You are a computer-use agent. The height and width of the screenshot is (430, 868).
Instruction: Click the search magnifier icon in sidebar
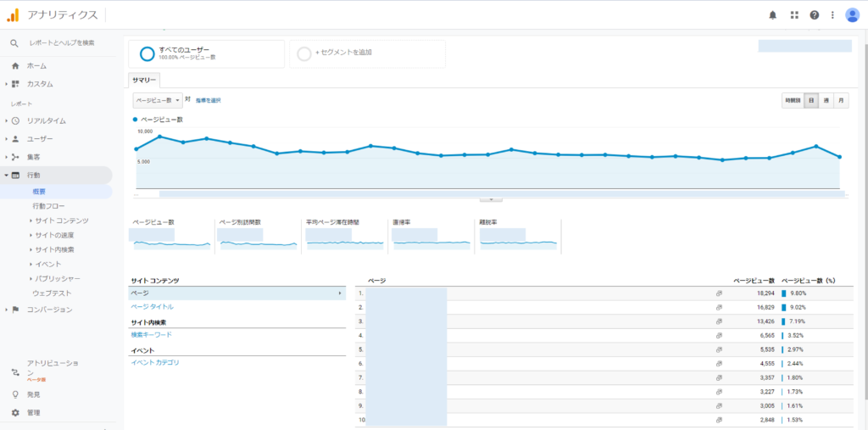click(14, 42)
